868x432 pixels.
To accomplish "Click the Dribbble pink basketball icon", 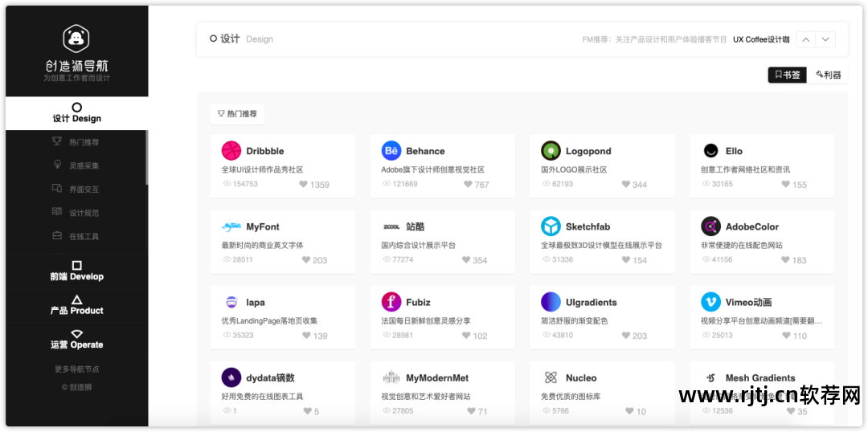I will tap(231, 150).
